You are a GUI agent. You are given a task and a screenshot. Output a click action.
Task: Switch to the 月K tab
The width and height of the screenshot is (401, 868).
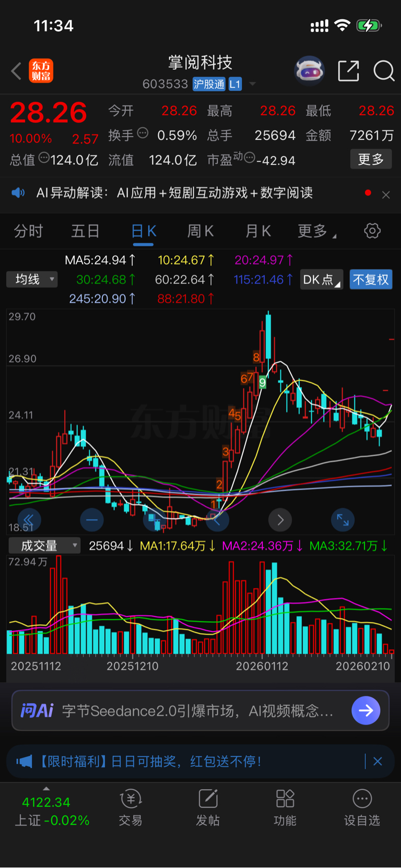point(258,231)
